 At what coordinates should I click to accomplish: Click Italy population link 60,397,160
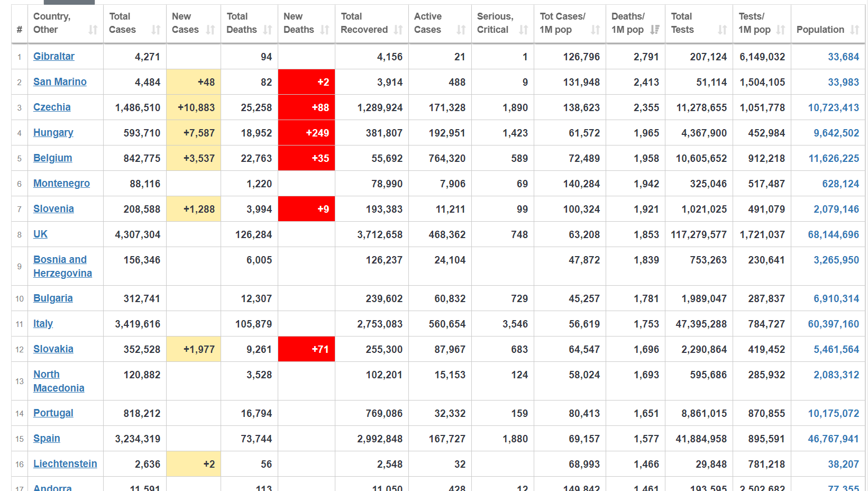coord(833,324)
